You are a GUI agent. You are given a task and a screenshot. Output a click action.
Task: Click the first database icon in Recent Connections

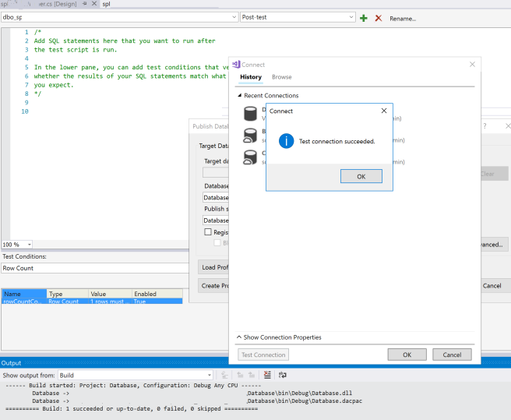[251, 115]
